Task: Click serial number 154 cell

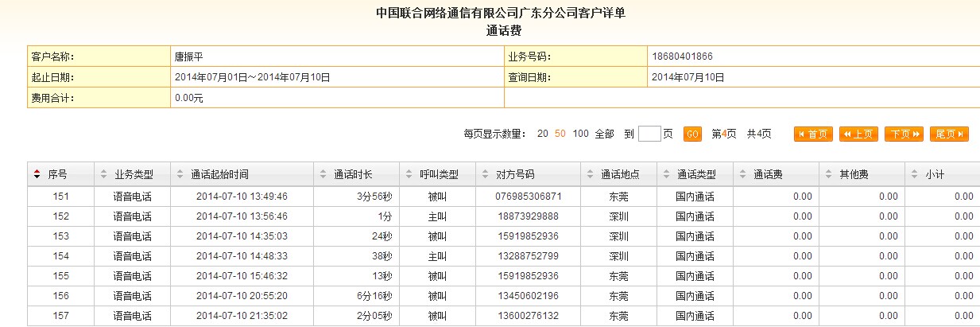Action: pos(61,256)
